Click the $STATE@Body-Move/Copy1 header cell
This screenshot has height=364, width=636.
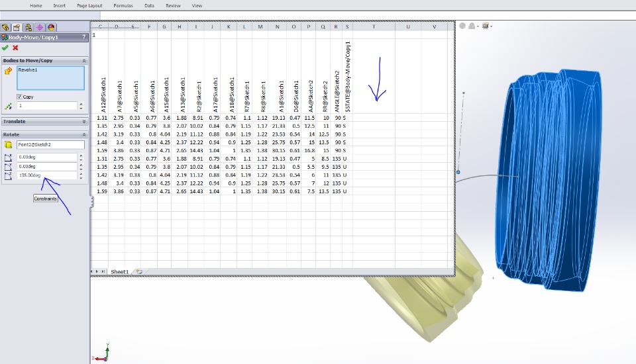coord(348,77)
